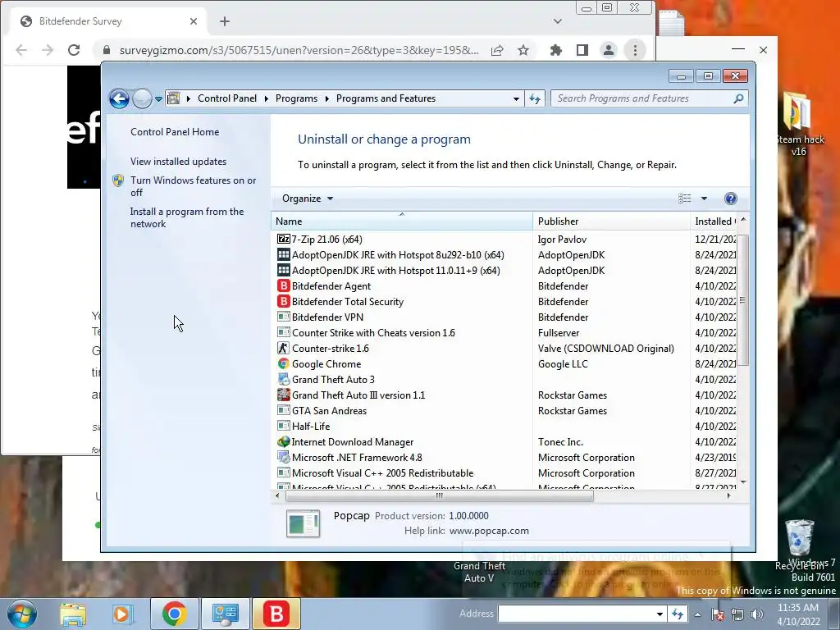
Task: Open View installed updates link
Action: click(x=178, y=162)
